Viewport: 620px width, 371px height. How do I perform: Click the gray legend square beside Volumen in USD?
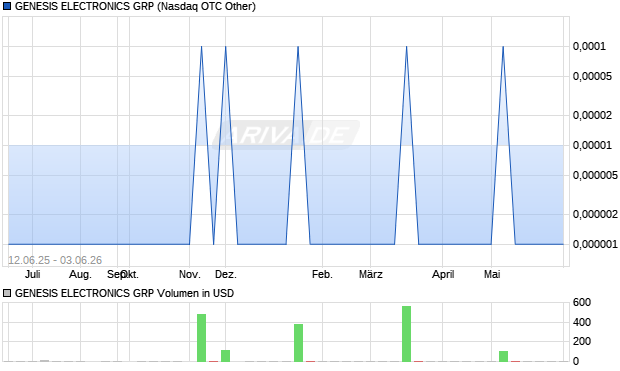(7, 293)
